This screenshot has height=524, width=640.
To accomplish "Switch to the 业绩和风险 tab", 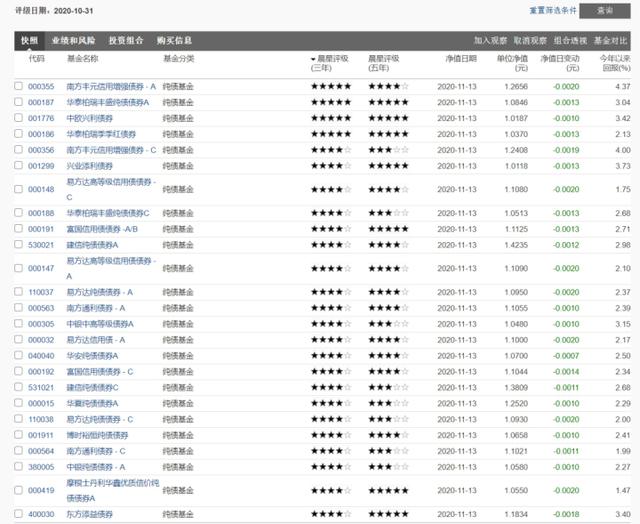I will (74, 41).
